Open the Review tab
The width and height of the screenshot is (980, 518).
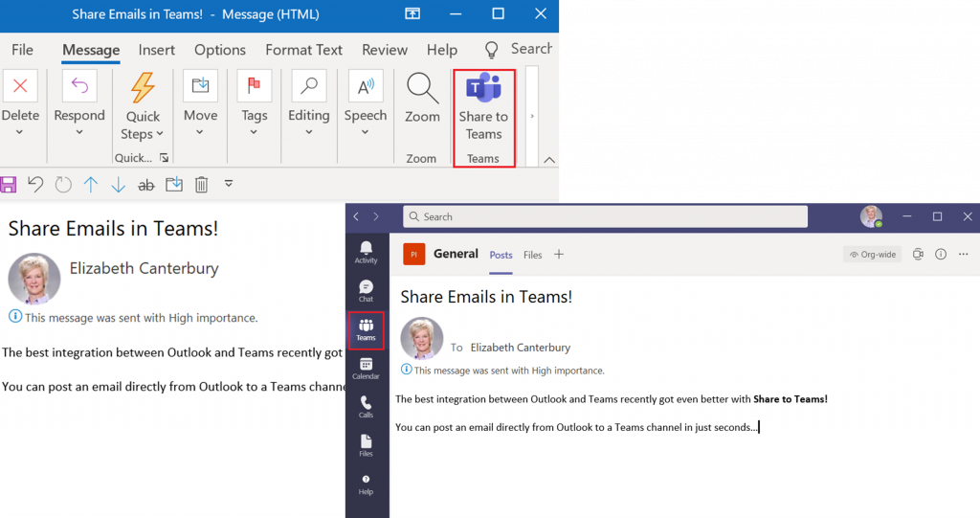(x=385, y=50)
